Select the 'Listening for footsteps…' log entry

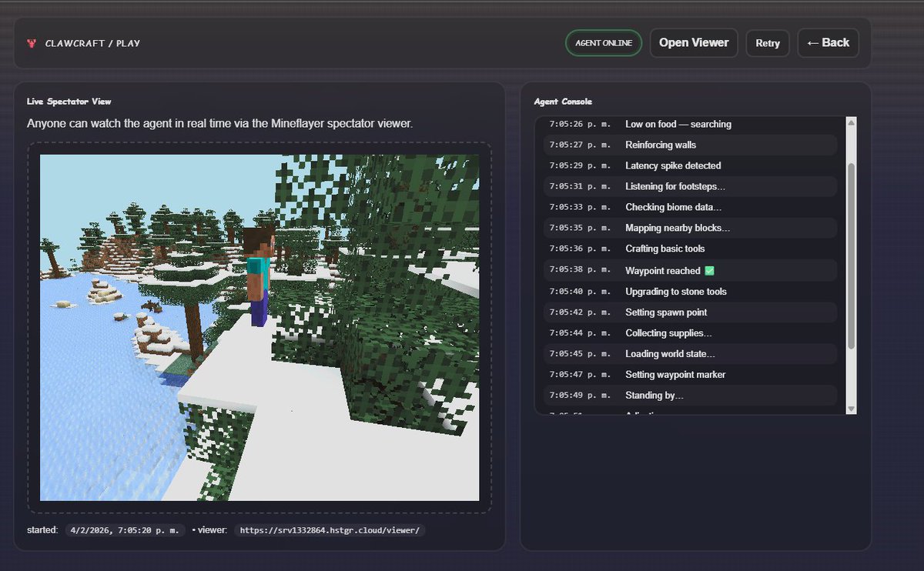pos(690,186)
